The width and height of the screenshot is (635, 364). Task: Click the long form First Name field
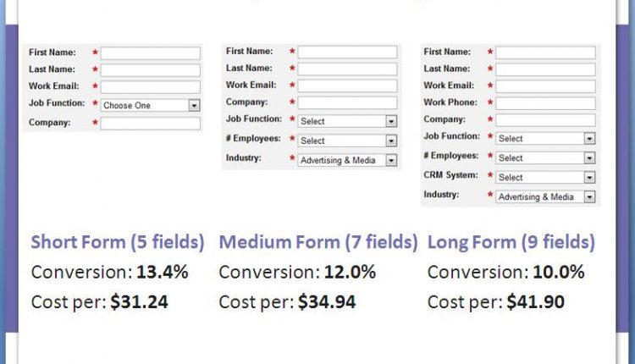(x=545, y=52)
